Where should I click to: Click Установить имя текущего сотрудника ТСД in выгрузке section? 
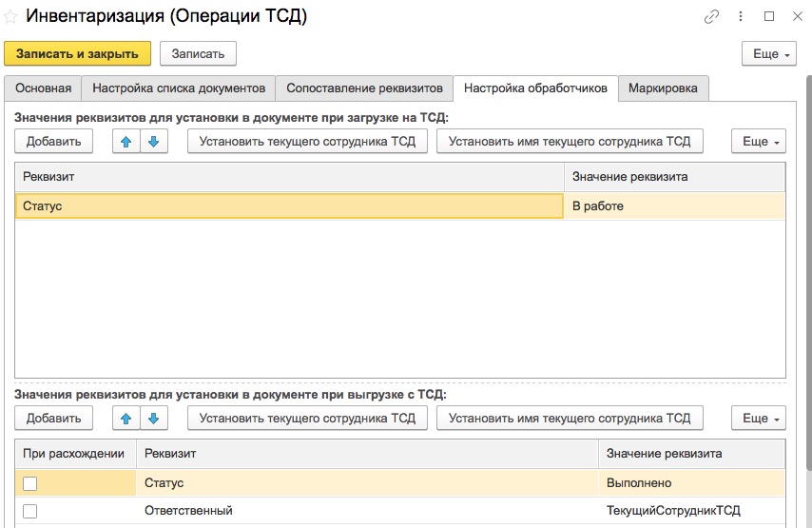(x=570, y=419)
